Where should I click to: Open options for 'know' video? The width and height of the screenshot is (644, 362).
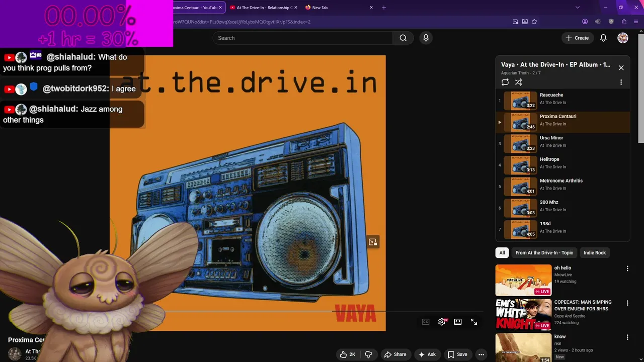627,337
